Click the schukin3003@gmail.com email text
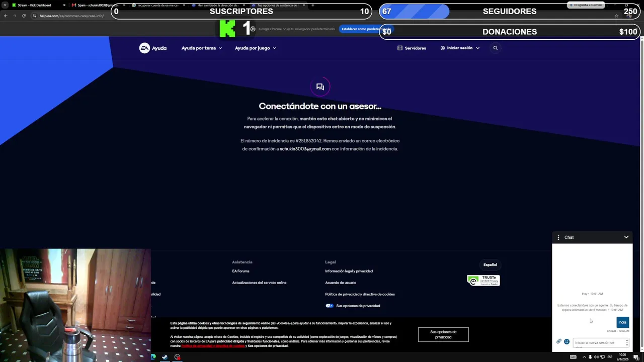The height and width of the screenshot is (362, 644). pyautogui.click(x=305, y=149)
